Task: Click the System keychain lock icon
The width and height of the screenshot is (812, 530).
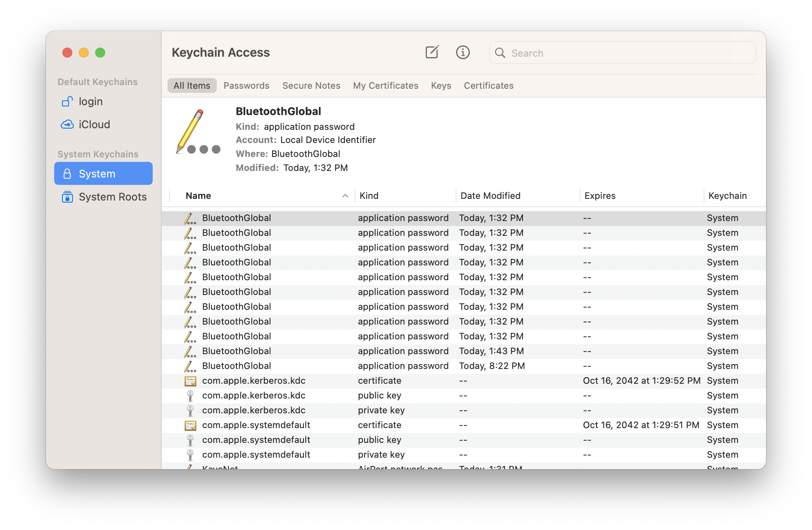Action: 67,174
